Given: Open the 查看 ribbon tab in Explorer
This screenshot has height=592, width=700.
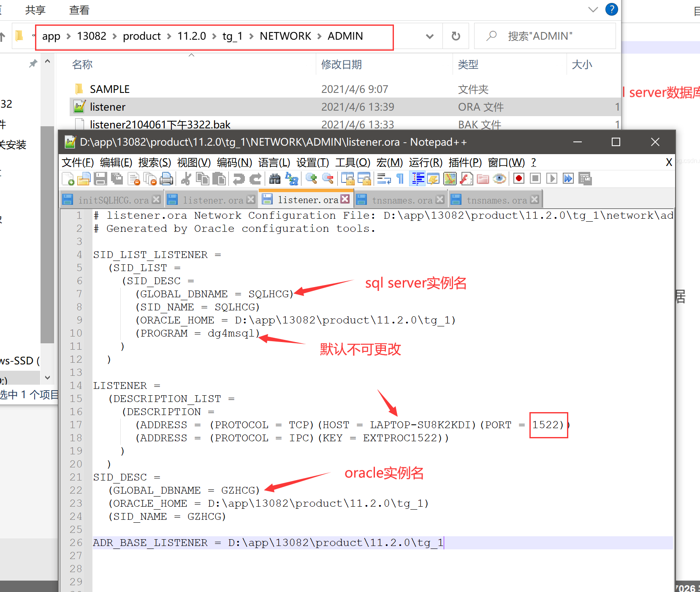Looking at the screenshot, I should (x=79, y=10).
